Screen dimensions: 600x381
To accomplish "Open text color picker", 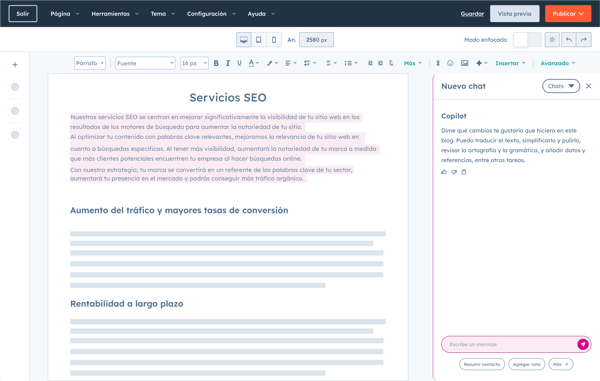I will tap(253, 63).
